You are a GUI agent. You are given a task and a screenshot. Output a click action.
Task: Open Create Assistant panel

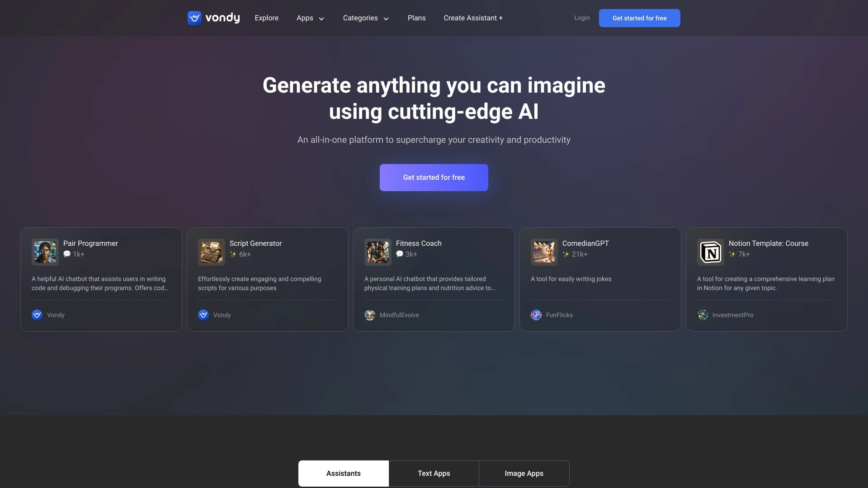point(473,18)
